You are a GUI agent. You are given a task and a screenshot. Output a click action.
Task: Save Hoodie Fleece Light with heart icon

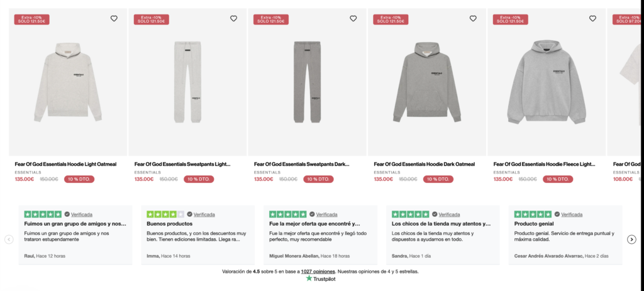[592, 19]
